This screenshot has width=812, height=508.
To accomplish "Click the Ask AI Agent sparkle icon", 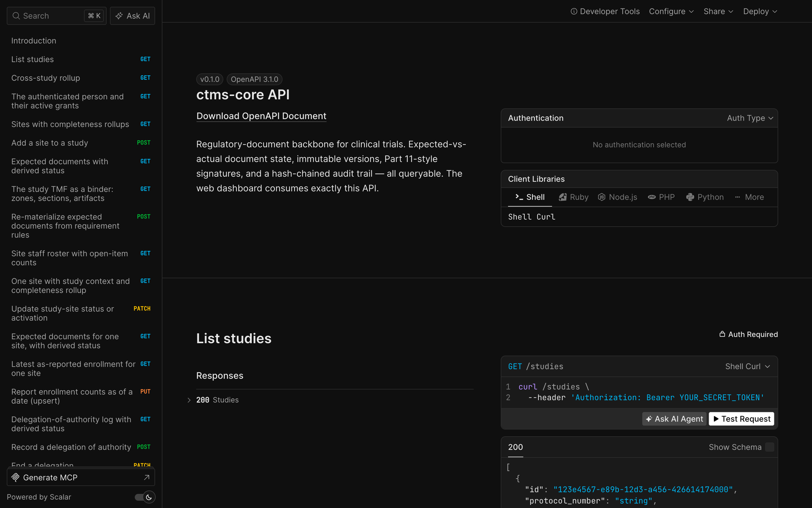I will click(649, 419).
